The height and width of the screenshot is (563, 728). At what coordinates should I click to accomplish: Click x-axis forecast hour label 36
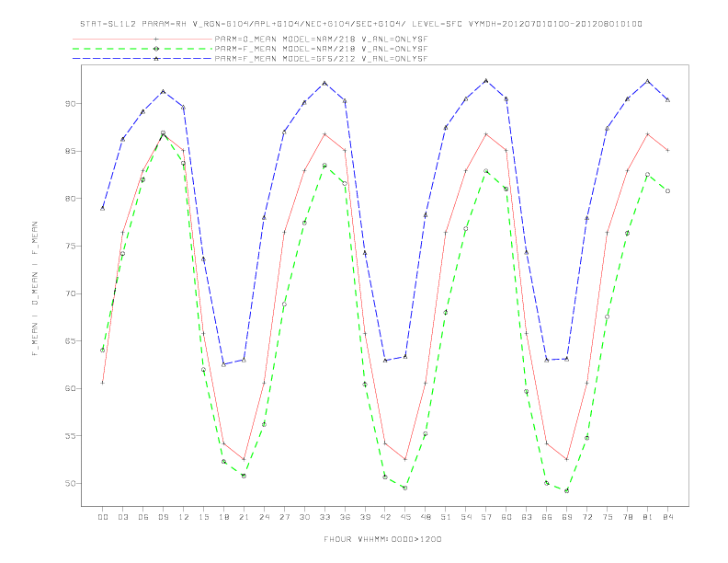point(345,517)
